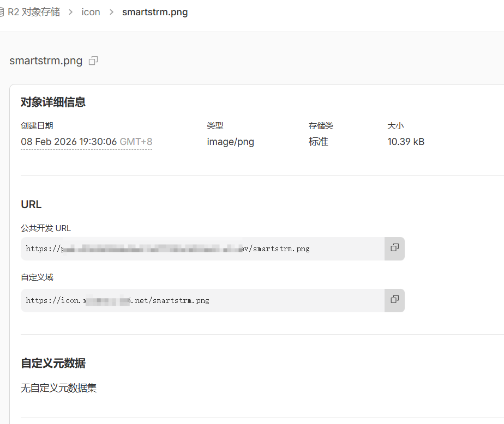Click the 存储类 label
Viewport: 504px width, 424px height.
321,125
